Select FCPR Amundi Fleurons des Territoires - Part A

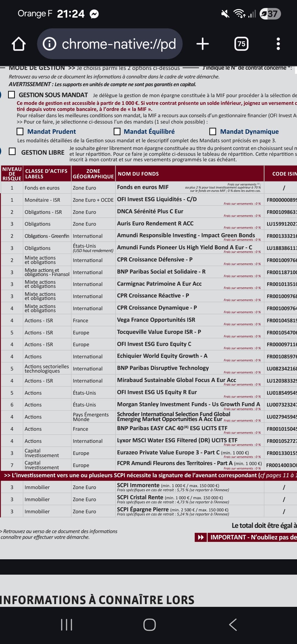point(189,463)
